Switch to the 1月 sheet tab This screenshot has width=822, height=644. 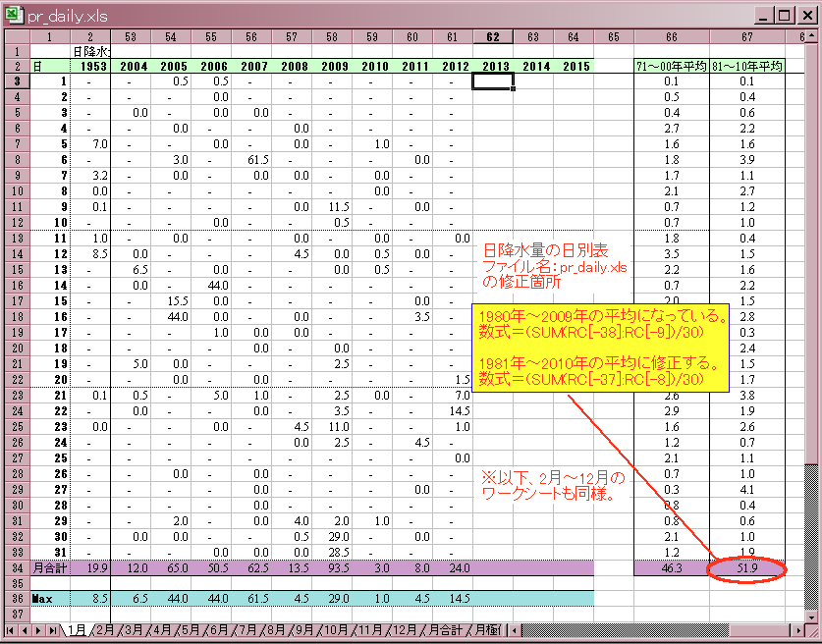pyautogui.click(x=77, y=630)
